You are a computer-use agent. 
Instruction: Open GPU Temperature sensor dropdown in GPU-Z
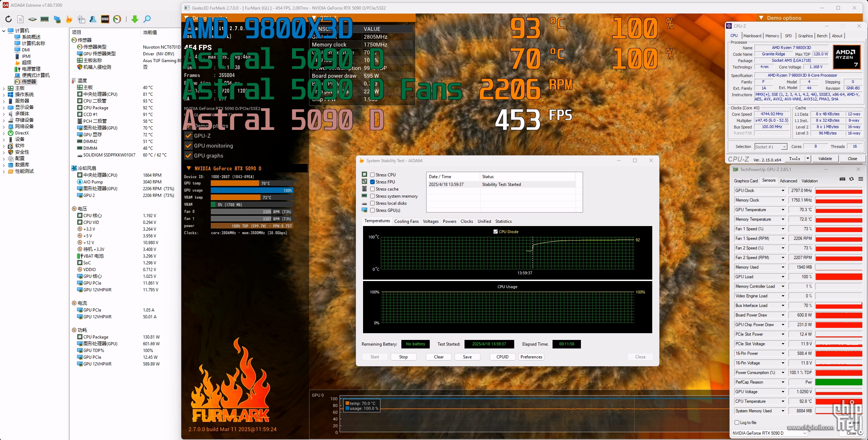pyautogui.click(x=782, y=210)
